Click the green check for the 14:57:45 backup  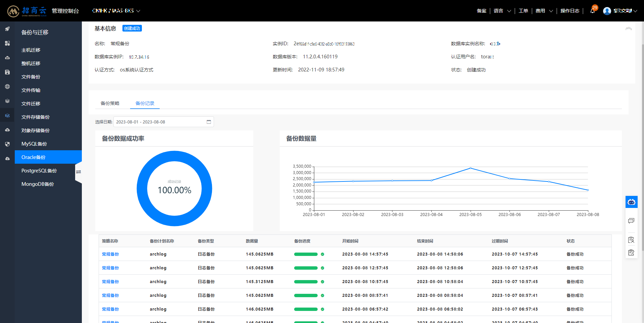tap(322, 254)
